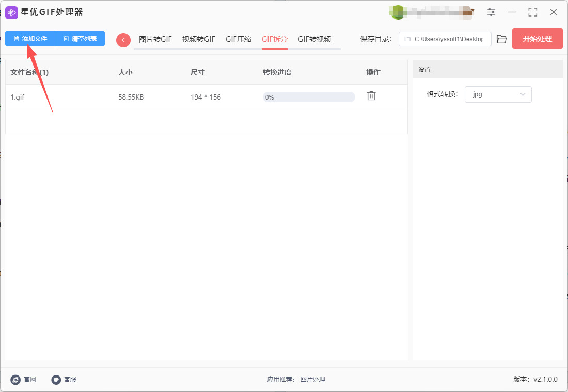
Task: Click the save directory path field
Action: point(445,39)
